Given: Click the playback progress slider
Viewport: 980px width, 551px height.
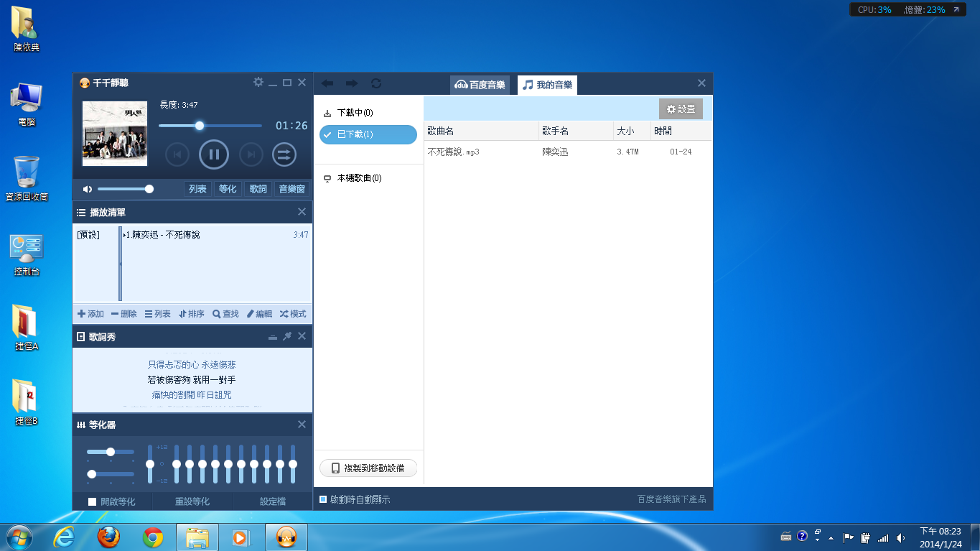Looking at the screenshot, I should coord(210,126).
